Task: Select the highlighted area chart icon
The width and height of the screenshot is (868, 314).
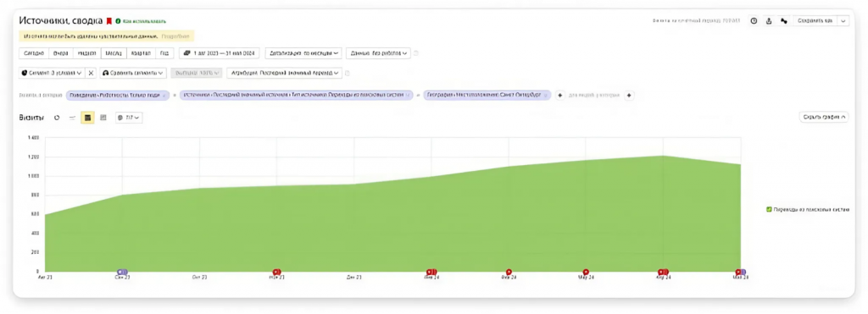Action: pyautogui.click(x=87, y=117)
